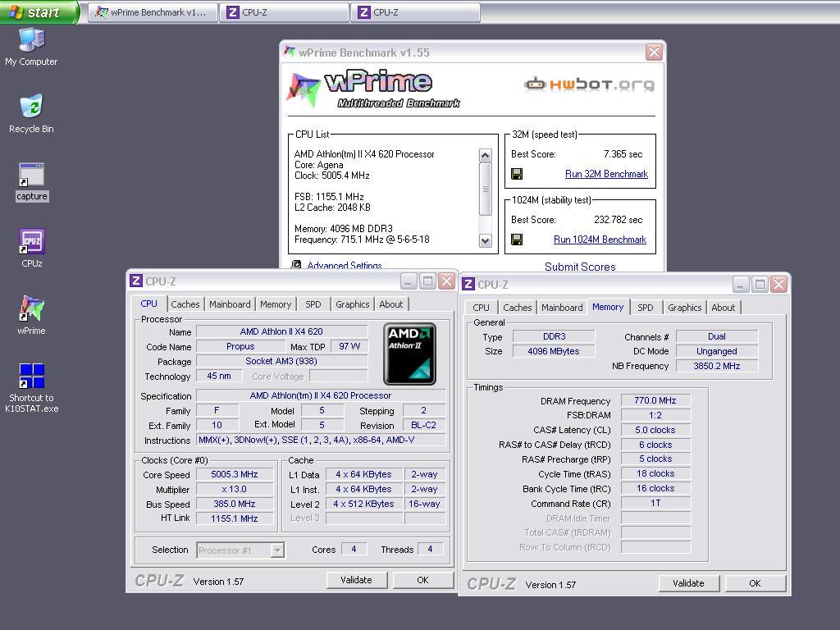
Task: Click the HWBOT.org logo in wPrime
Action: [x=589, y=84]
